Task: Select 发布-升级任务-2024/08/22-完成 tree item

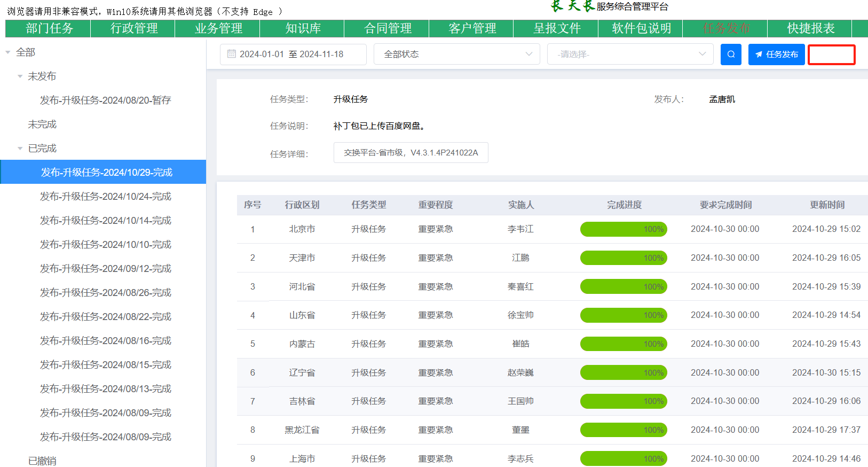Action: (x=105, y=317)
